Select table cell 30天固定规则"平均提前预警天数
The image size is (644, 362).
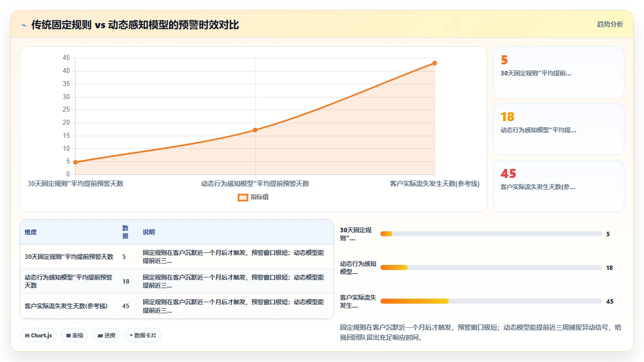pos(69,257)
